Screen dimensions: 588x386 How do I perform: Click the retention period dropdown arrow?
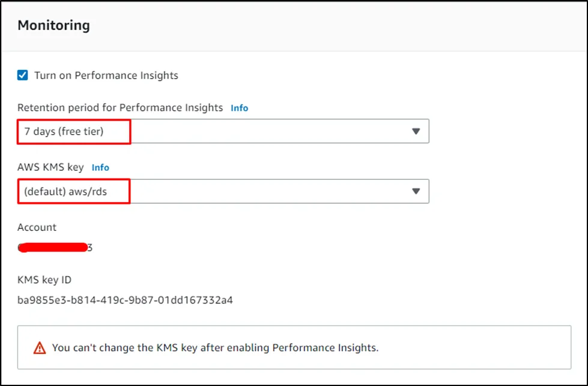[416, 132]
